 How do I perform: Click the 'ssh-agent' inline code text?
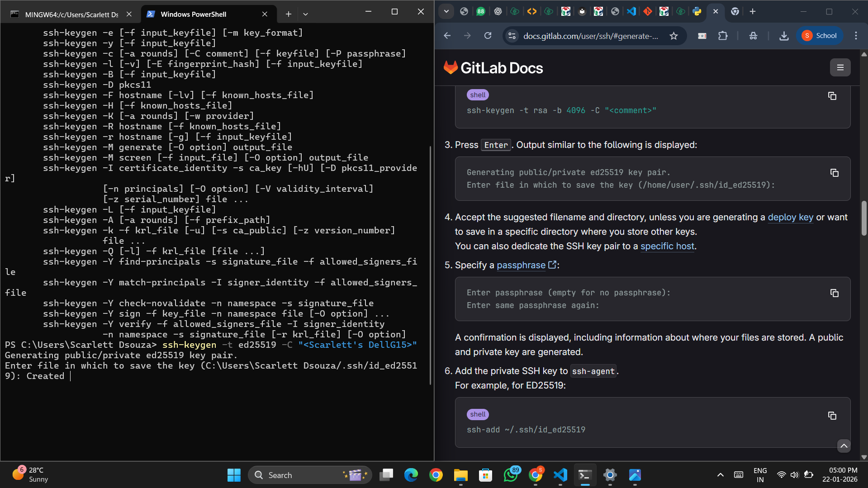tap(593, 371)
